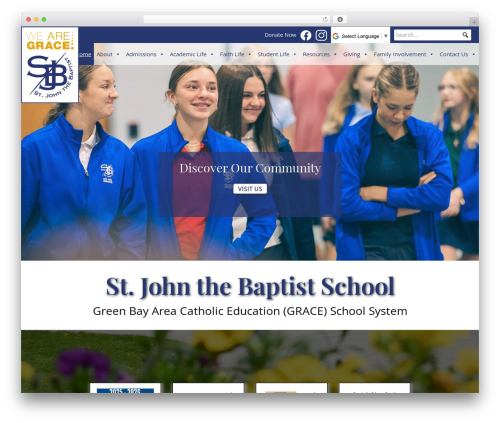Click the Donate Now link
This screenshot has height=423, width=500.
pyautogui.click(x=280, y=35)
